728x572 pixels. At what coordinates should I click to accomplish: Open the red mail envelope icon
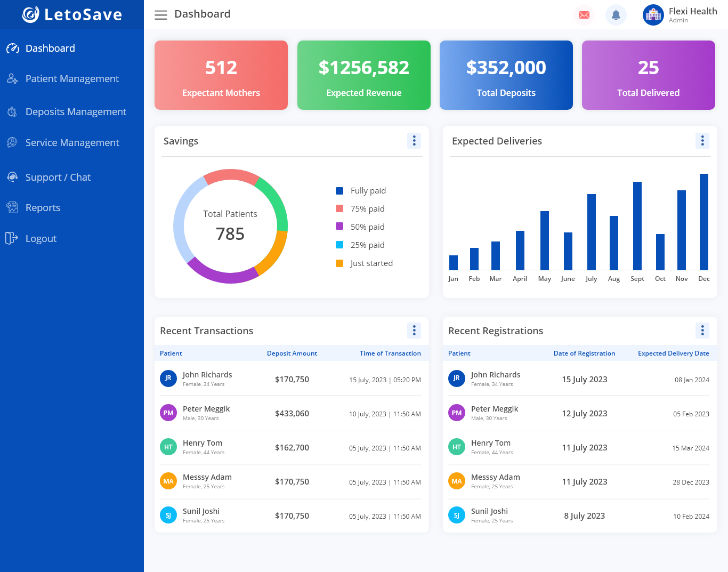584,15
